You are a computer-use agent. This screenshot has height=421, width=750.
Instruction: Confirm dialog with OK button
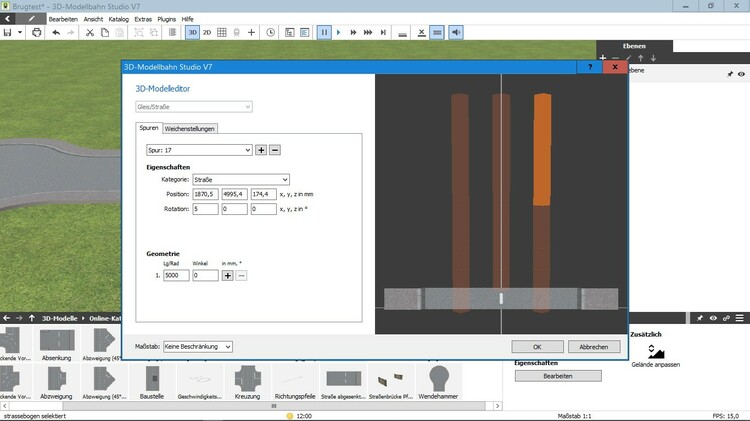537,347
